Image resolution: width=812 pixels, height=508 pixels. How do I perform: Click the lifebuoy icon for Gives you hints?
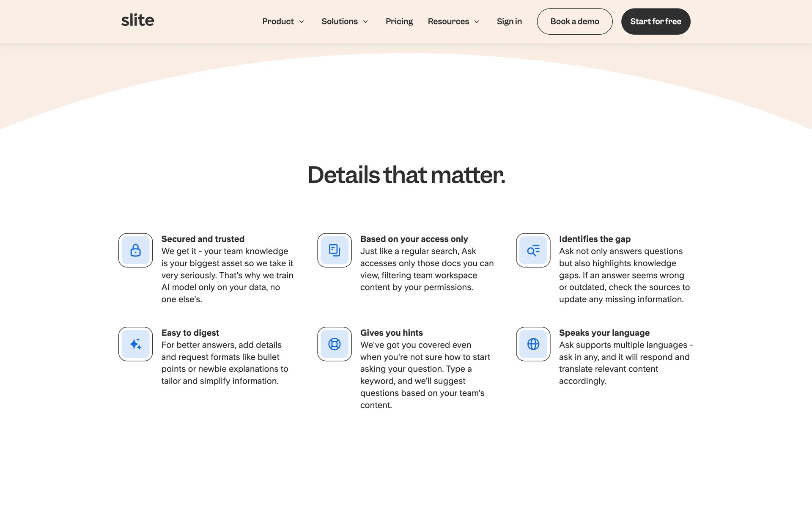[334, 344]
